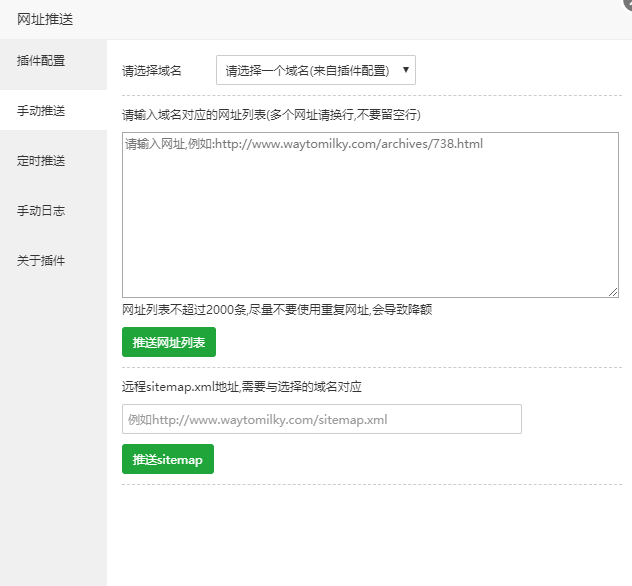Switch to the 定时推送 tab
Image resolution: width=632 pixels, height=586 pixels.
(x=53, y=160)
